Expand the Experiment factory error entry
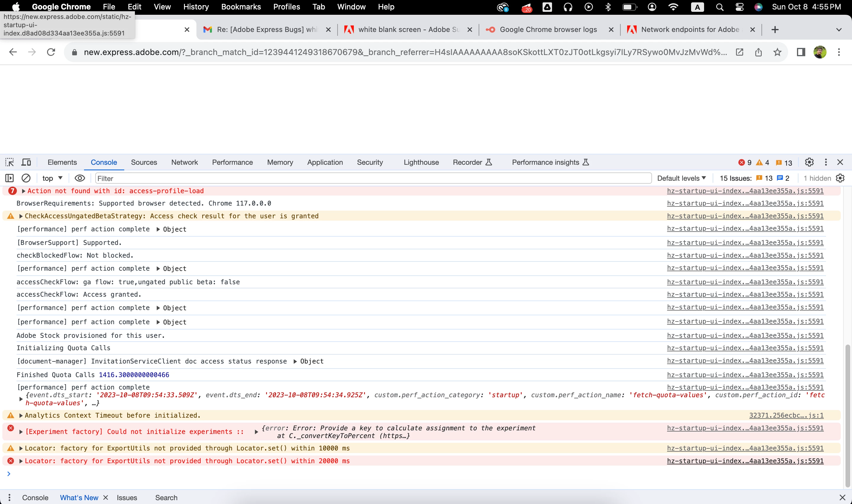The image size is (852, 504). click(21, 432)
